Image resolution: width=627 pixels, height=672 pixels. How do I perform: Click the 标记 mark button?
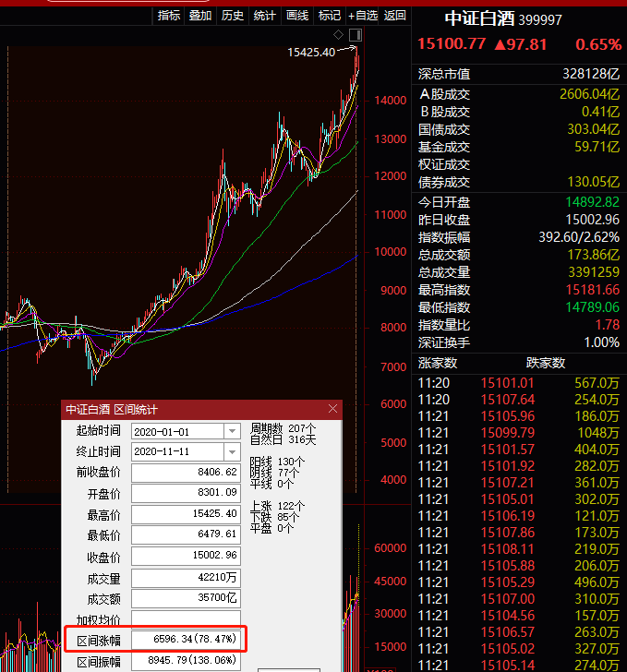click(330, 15)
